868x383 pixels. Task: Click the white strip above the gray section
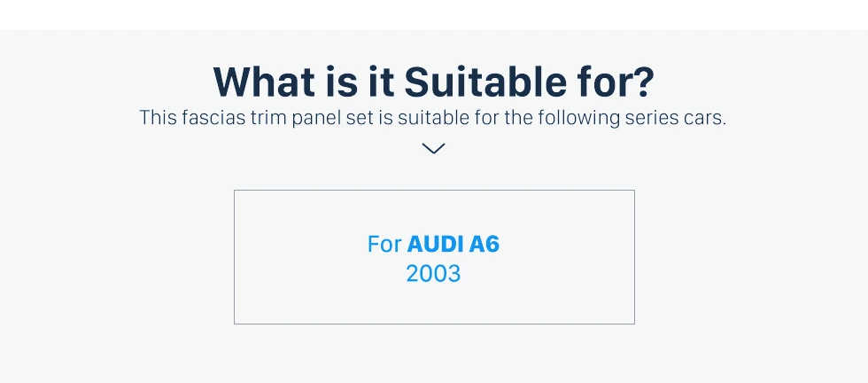(x=433, y=15)
